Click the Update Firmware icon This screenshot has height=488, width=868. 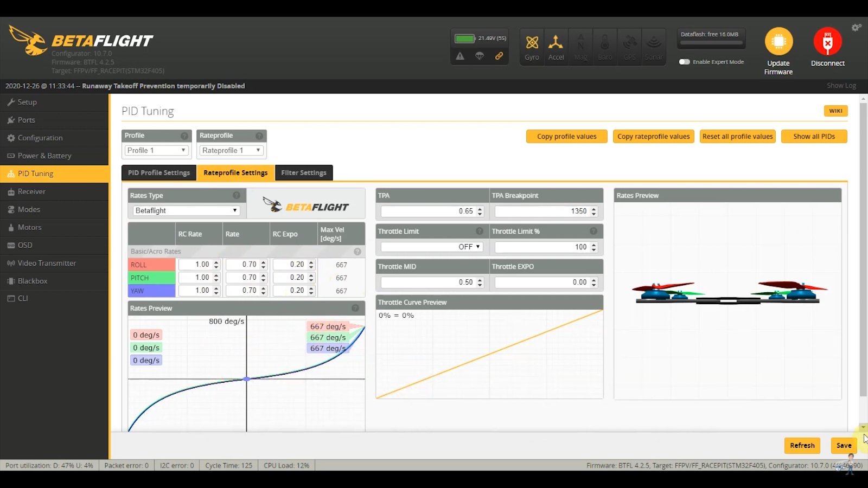[x=778, y=41]
